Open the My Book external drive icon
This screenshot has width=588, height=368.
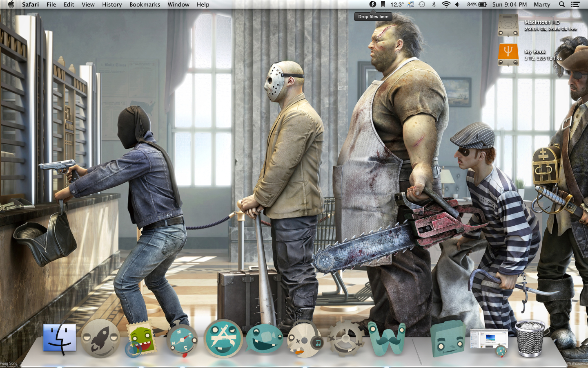[x=508, y=55]
